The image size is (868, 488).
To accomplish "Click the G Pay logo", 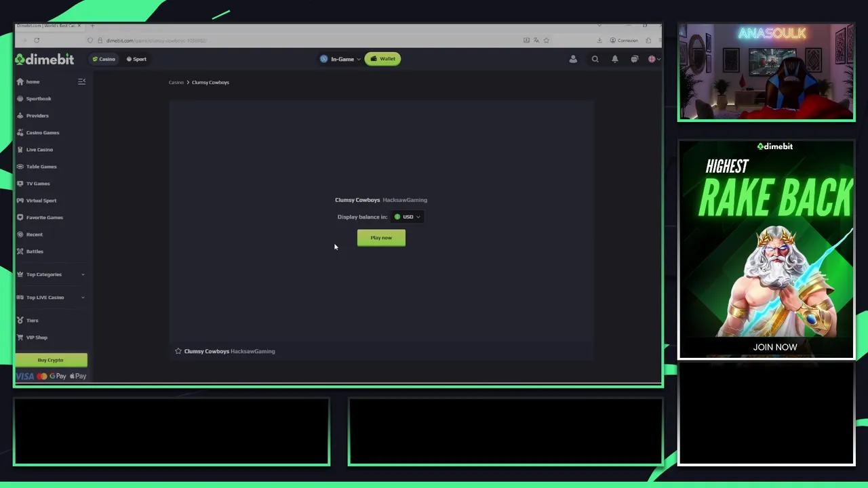I will pos(58,376).
